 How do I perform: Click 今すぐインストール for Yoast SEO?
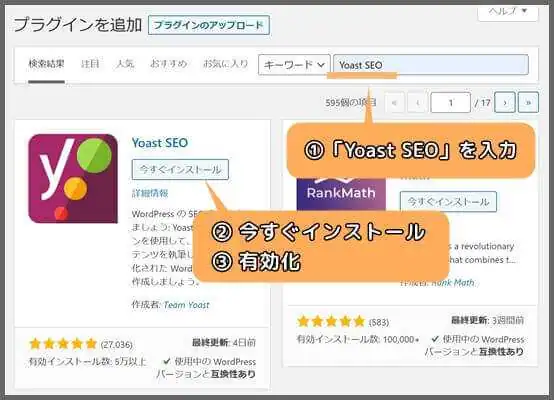180,170
